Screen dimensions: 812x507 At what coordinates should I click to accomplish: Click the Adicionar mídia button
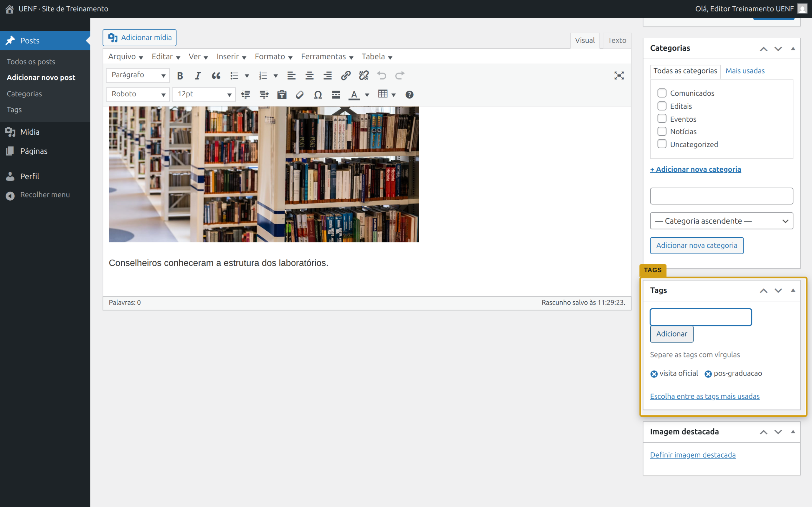(x=140, y=38)
